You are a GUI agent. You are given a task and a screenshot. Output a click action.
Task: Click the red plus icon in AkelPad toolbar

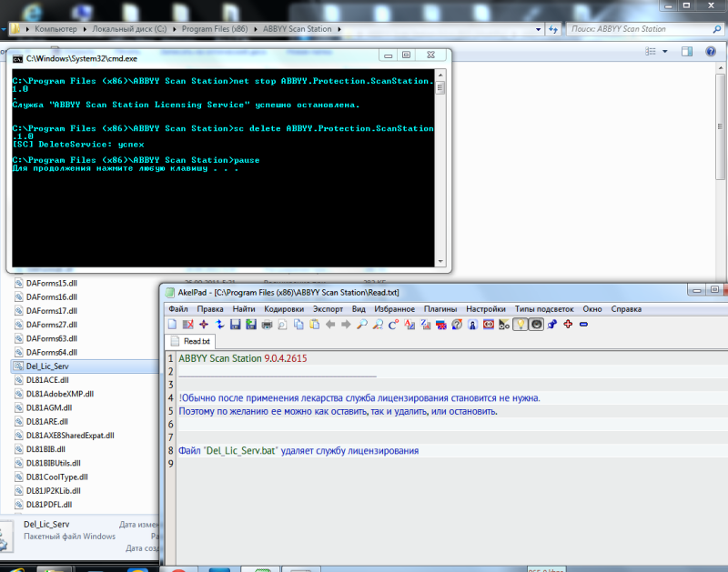click(x=568, y=325)
